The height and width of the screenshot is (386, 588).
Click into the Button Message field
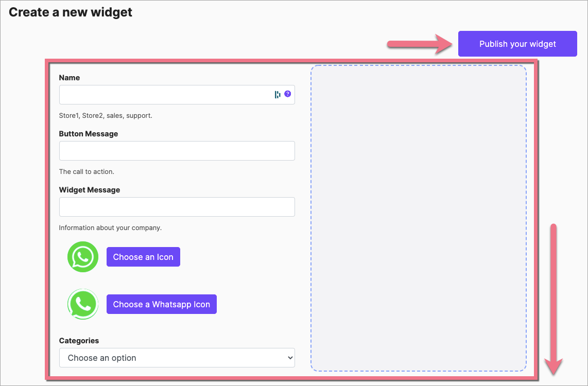coord(177,151)
